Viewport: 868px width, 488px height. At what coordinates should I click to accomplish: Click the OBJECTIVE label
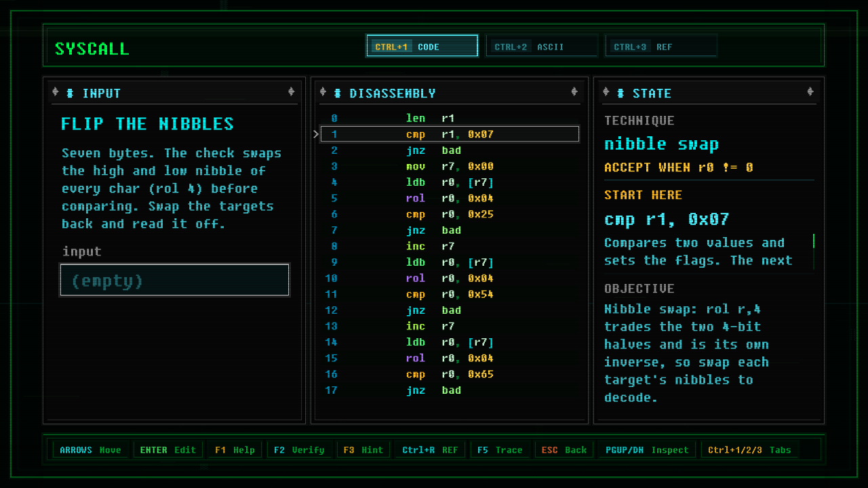639,289
